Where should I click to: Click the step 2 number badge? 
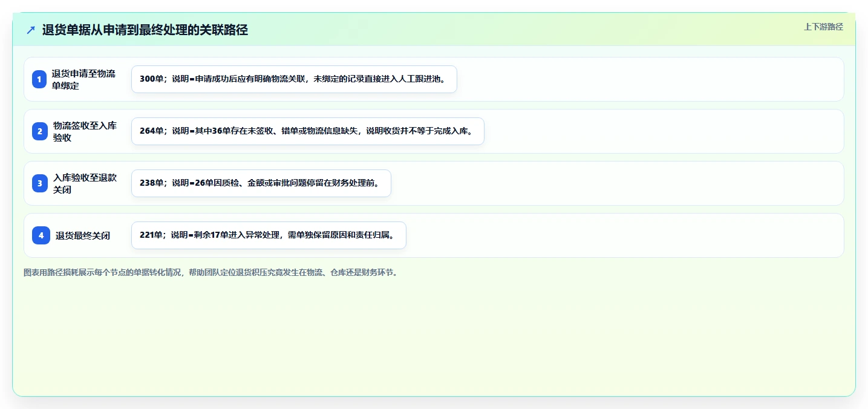tap(39, 131)
